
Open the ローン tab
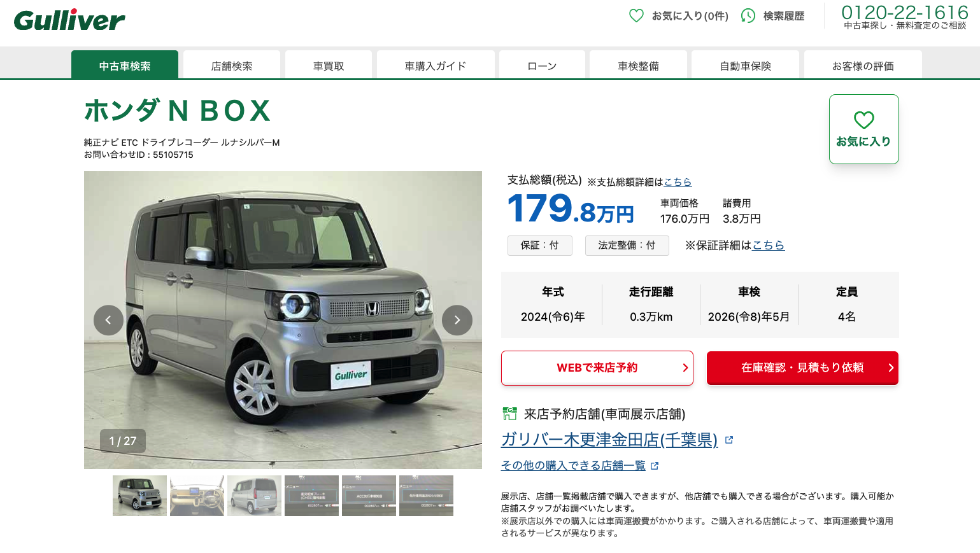point(542,66)
